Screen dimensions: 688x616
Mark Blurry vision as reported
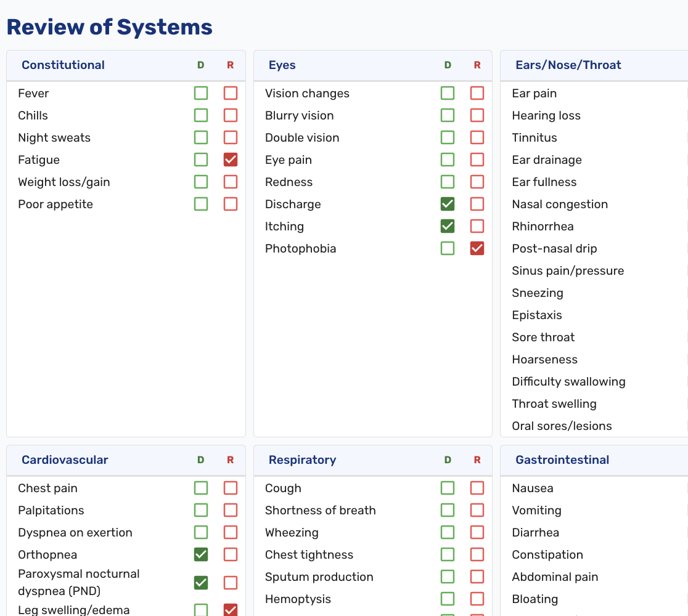[x=477, y=115]
